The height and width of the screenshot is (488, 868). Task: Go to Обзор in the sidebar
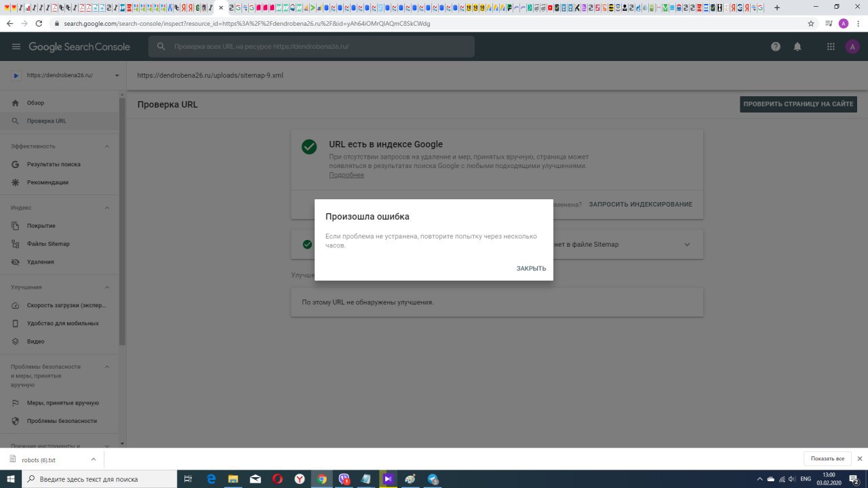pos(60,103)
